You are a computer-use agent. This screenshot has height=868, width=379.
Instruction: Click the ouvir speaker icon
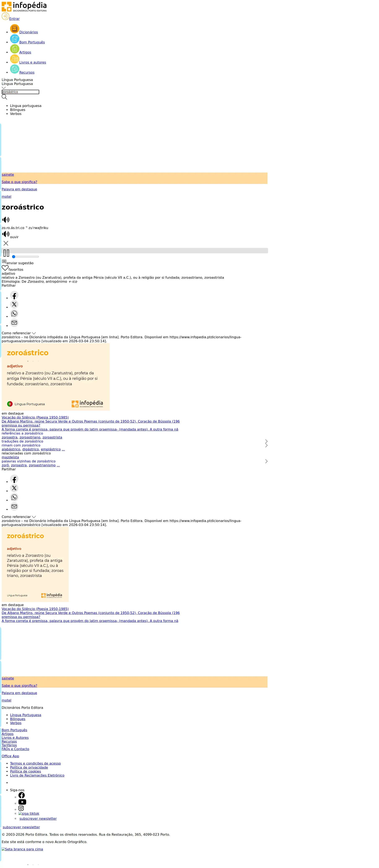[6, 234]
